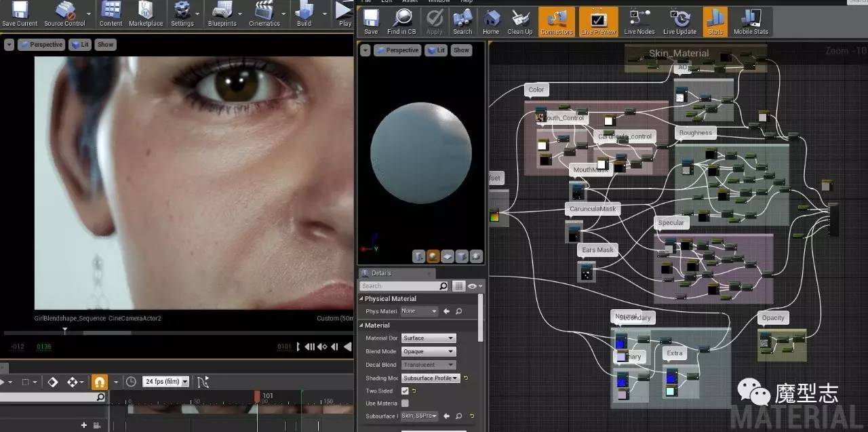Click Perspective in the main viewport
Viewport: 868px width, 432px height.
pos(41,45)
